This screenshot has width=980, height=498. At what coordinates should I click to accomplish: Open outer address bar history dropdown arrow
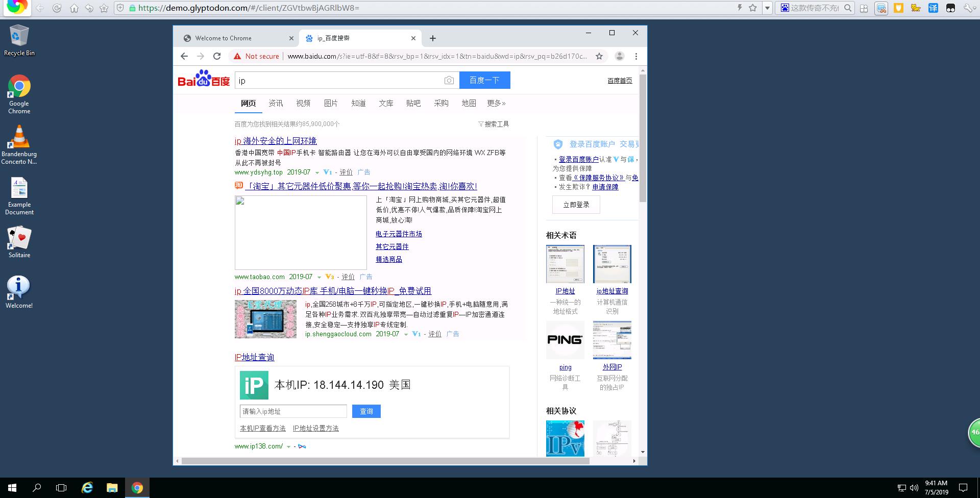767,8
